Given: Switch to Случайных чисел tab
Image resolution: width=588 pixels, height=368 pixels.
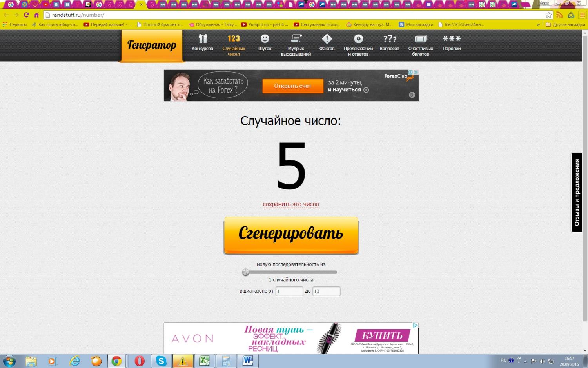Looking at the screenshot, I should click(234, 44).
